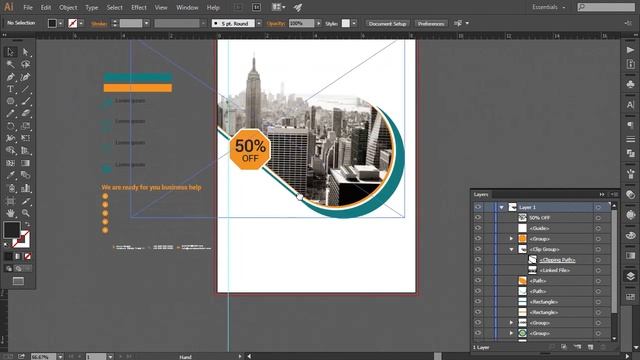Select the Column Graph tool
This screenshot has height=360, width=640.
[x=26, y=188]
